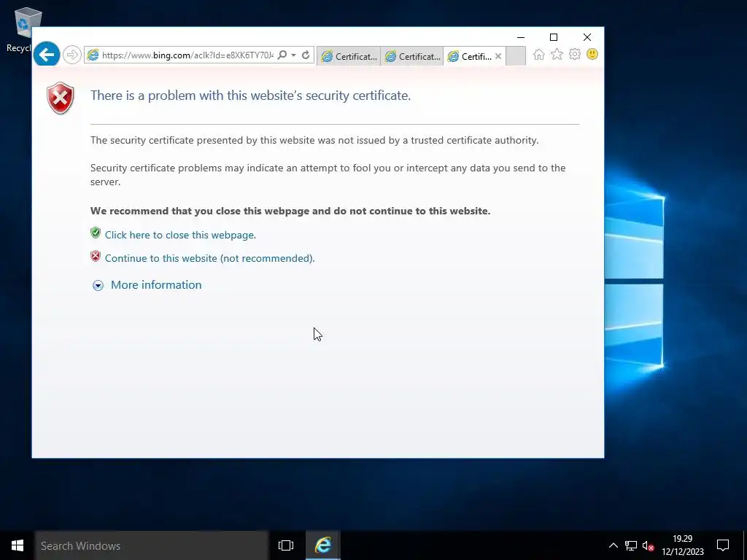Viewport: 747px width, 560px height.
Task: Minimize the Internet Explorer window
Action: 521,37
